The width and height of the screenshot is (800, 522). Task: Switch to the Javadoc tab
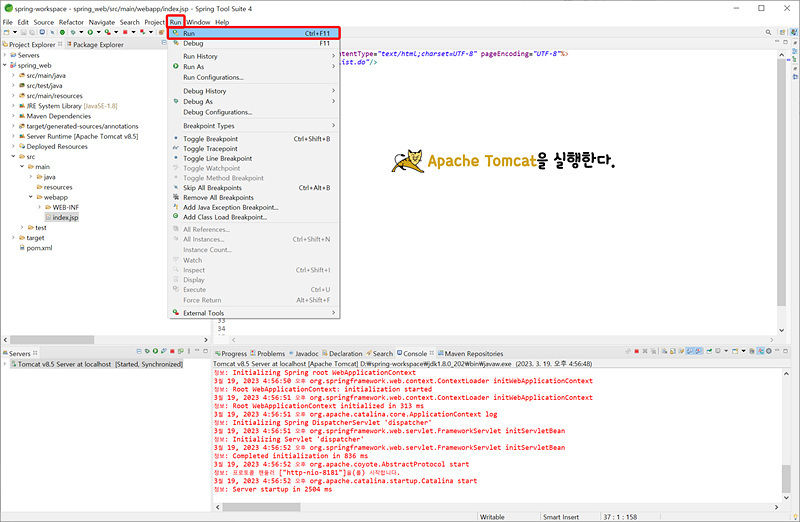pyautogui.click(x=304, y=354)
